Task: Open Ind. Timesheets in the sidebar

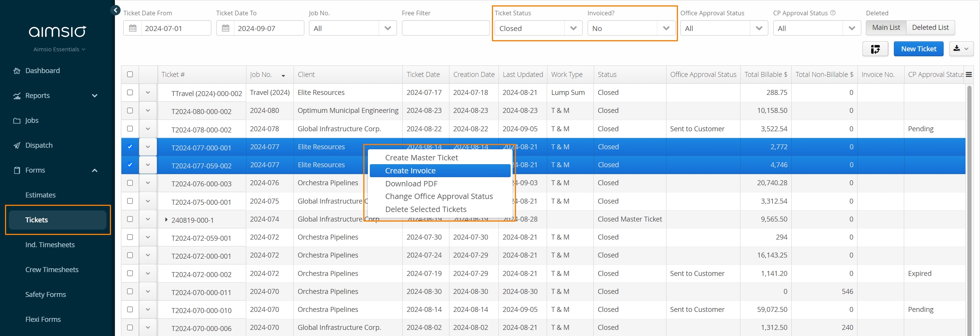Action: [x=50, y=245]
